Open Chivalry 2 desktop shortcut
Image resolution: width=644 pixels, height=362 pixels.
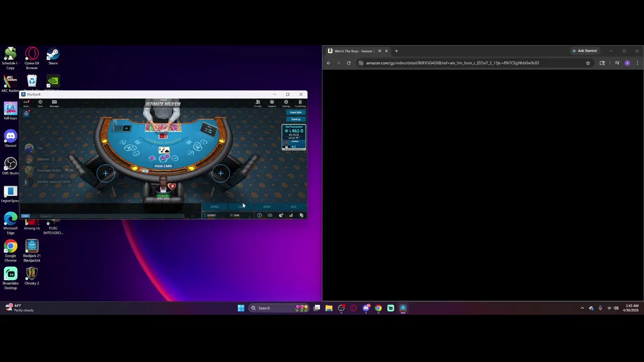click(32, 277)
